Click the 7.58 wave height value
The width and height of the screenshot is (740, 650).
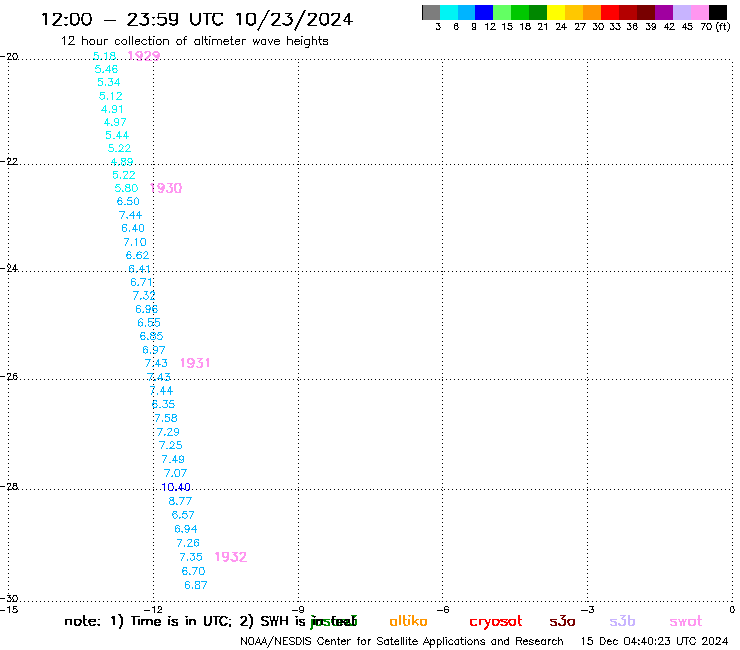coord(166,418)
